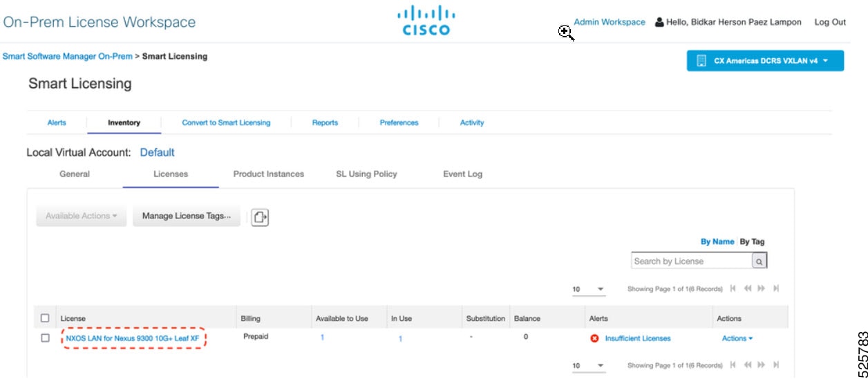View licenses By Name

(x=717, y=242)
